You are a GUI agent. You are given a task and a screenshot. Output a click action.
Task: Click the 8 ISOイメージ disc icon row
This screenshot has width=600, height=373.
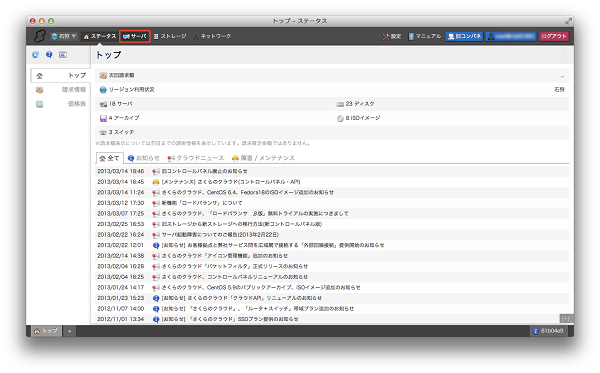(x=451, y=118)
